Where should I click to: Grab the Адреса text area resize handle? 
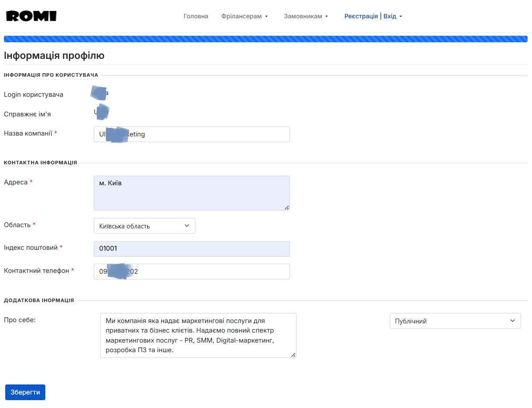coord(286,207)
